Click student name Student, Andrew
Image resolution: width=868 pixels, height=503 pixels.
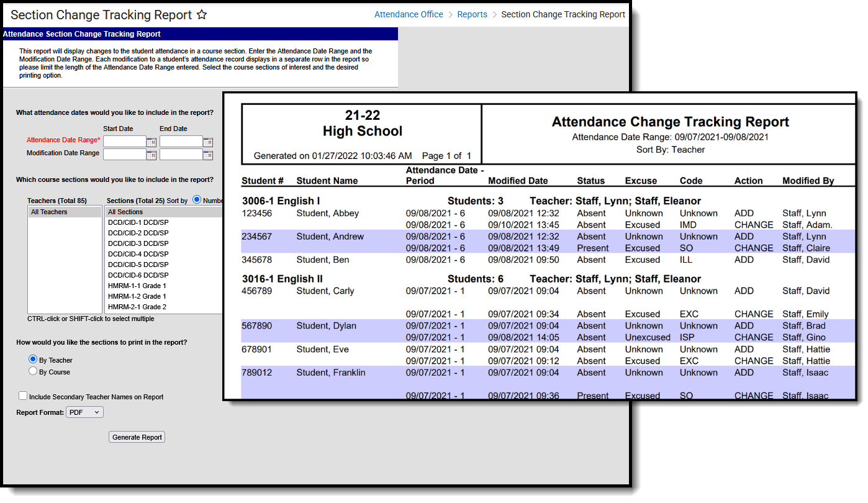point(330,237)
